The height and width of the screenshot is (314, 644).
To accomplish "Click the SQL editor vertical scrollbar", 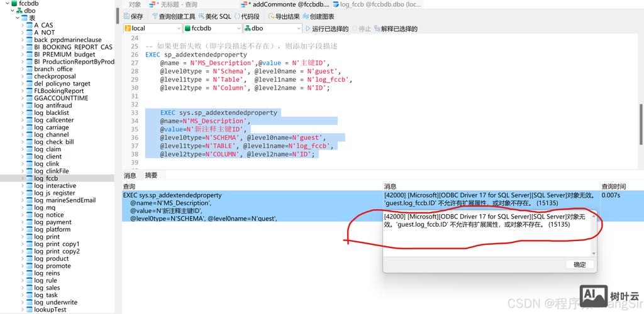I will pos(641,123).
